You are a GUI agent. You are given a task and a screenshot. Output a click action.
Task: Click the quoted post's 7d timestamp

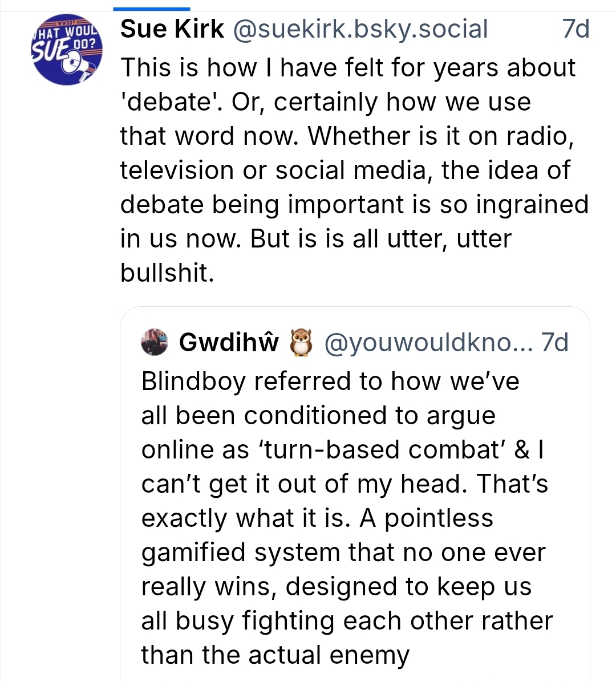[x=555, y=342]
